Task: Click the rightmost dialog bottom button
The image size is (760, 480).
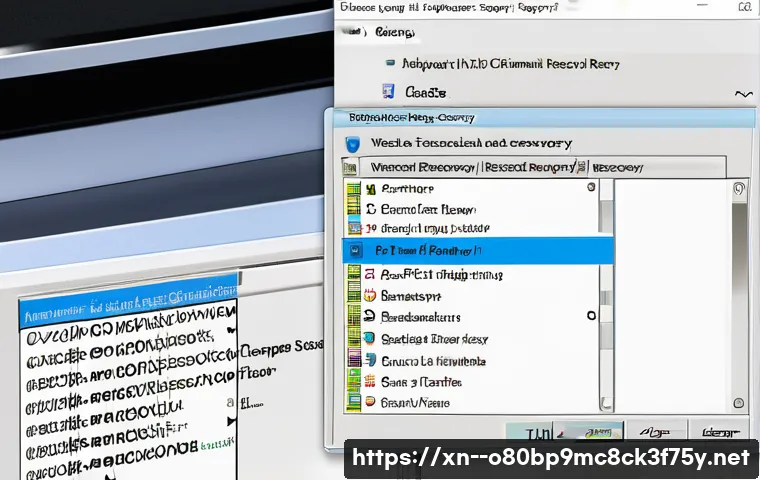Action: point(721,432)
